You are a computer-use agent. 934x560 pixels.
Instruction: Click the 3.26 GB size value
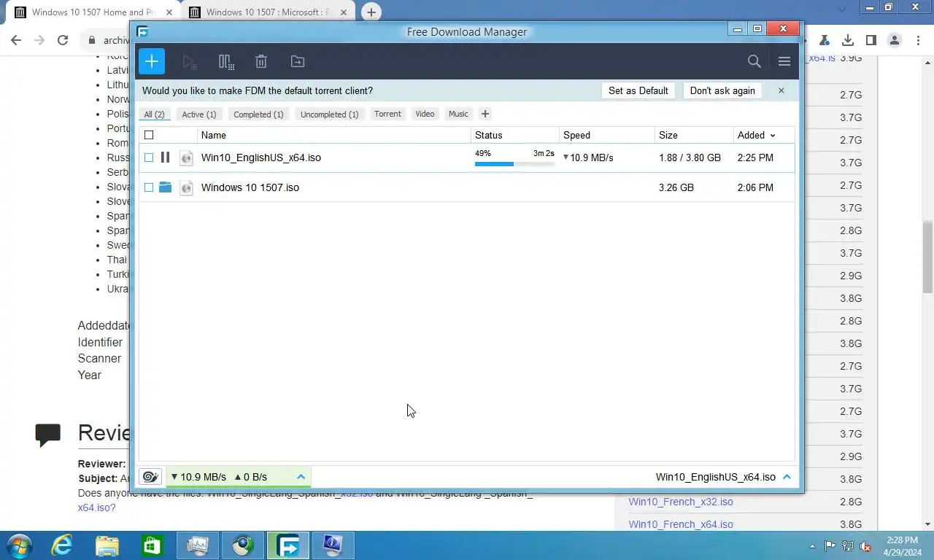(x=676, y=187)
